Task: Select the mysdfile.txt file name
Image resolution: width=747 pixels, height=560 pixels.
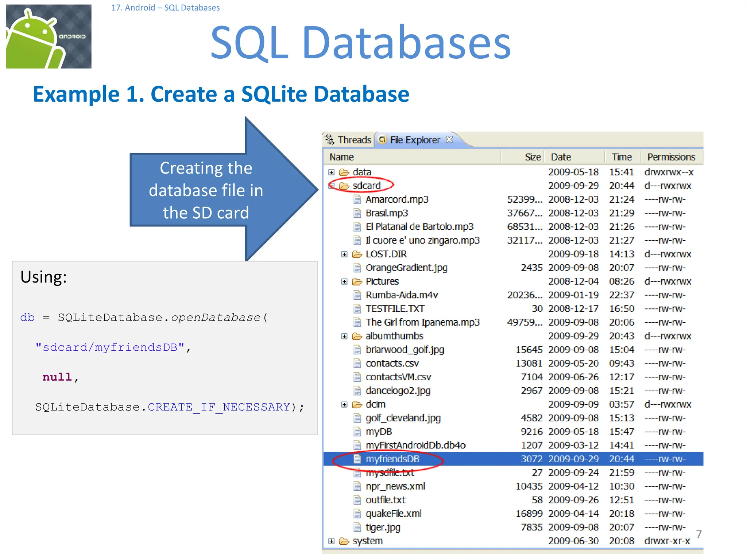Action: point(390,473)
